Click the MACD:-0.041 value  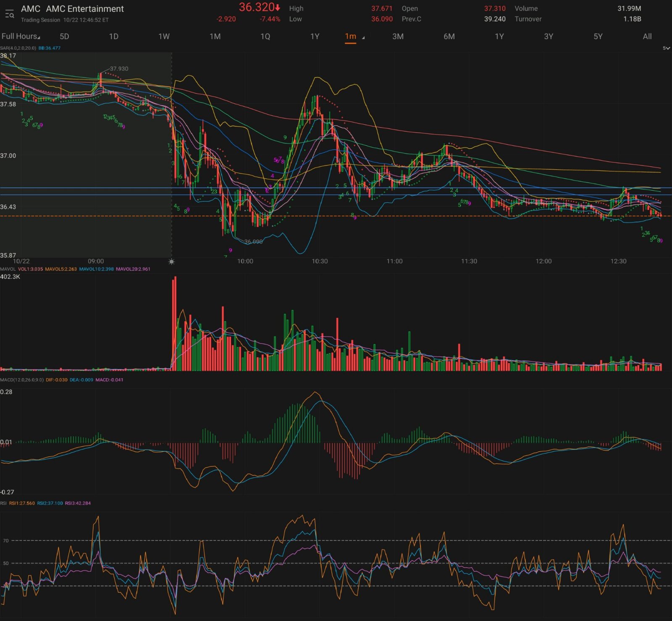point(110,380)
